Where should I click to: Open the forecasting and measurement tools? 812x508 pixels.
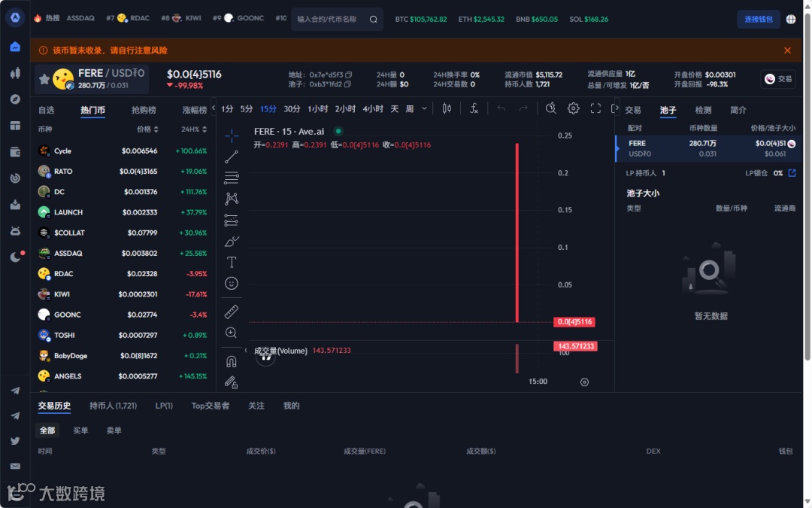[x=232, y=221]
